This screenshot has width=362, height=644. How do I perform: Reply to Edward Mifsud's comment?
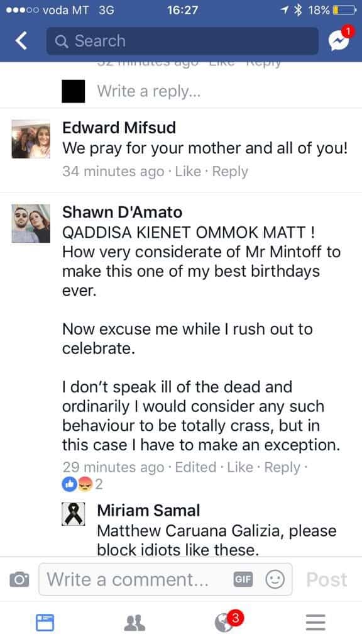click(x=230, y=171)
